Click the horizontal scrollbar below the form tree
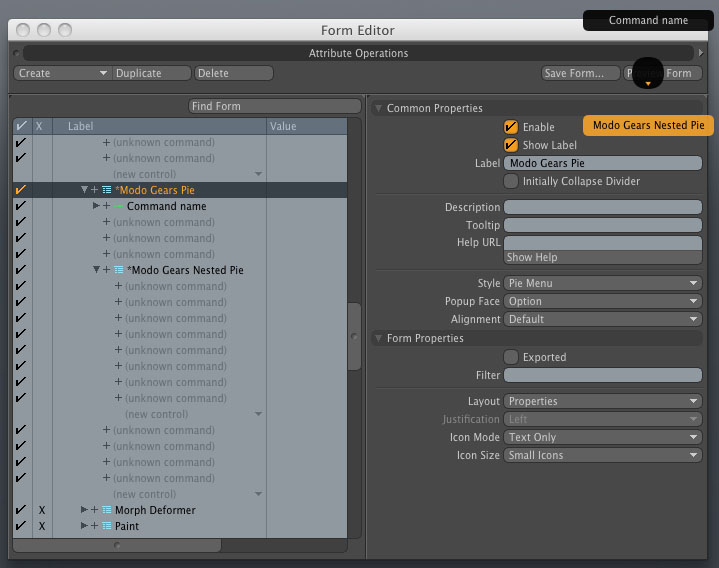The image size is (719, 568). 117,545
